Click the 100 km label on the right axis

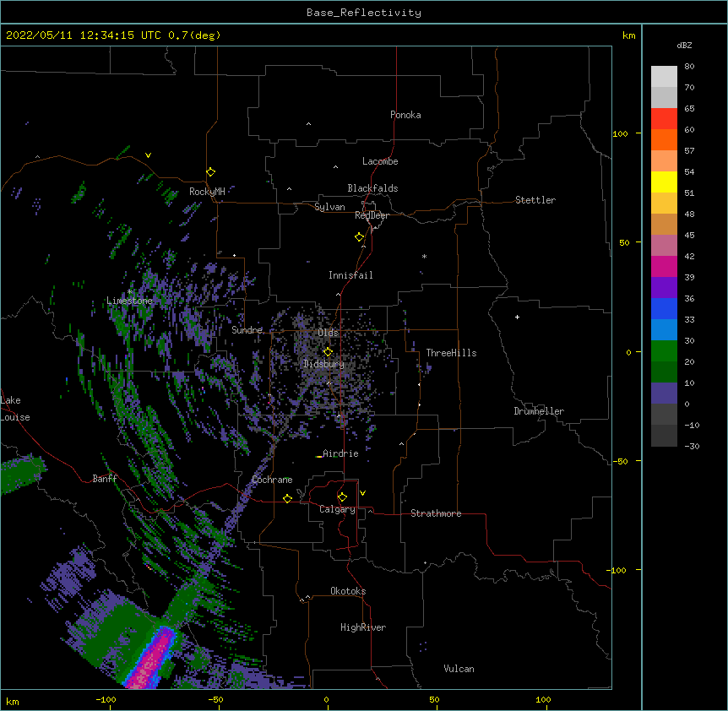620,133
